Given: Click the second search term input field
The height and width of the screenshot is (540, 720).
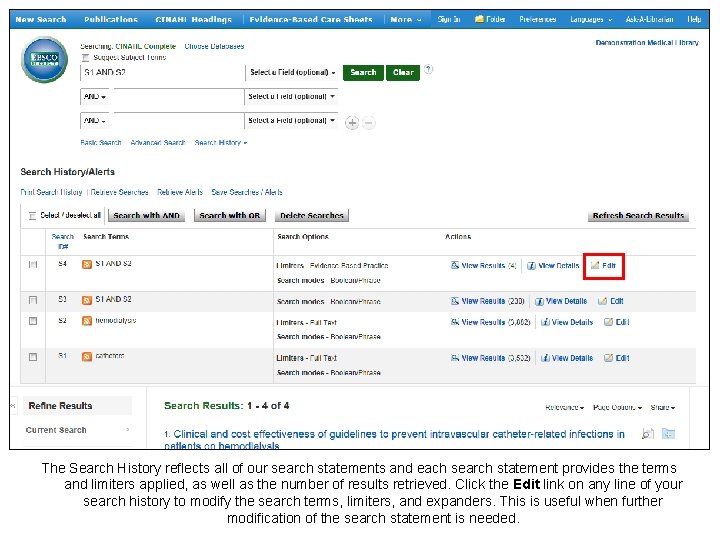Looking at the screenshot, I should tap(178, 97).
